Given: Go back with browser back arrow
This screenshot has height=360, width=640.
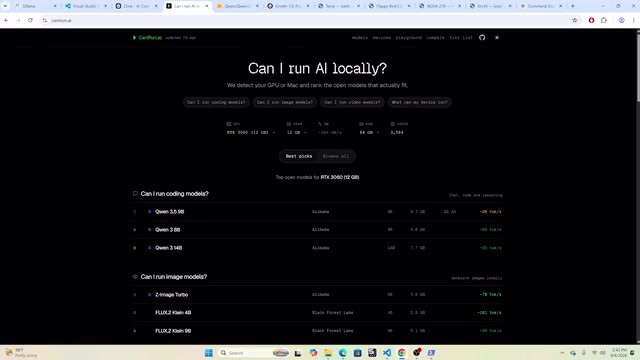Looking at the screenshot, I should pos(6,20).
